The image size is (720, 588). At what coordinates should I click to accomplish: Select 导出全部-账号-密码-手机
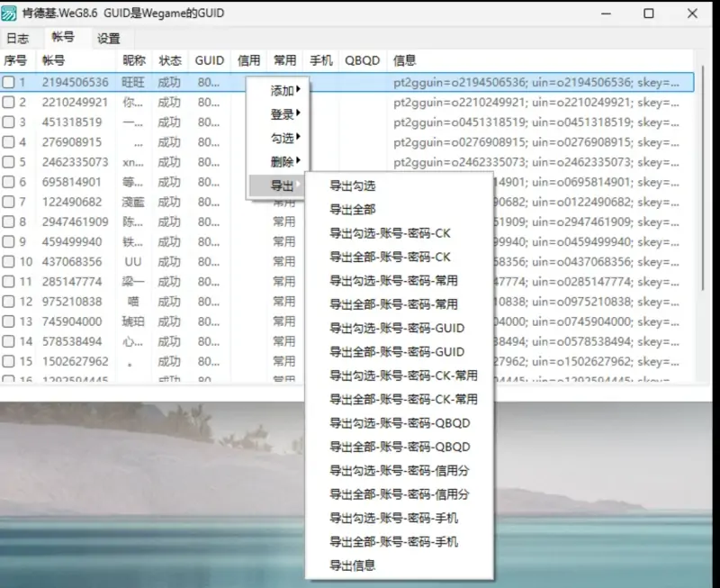pos(393,542)
